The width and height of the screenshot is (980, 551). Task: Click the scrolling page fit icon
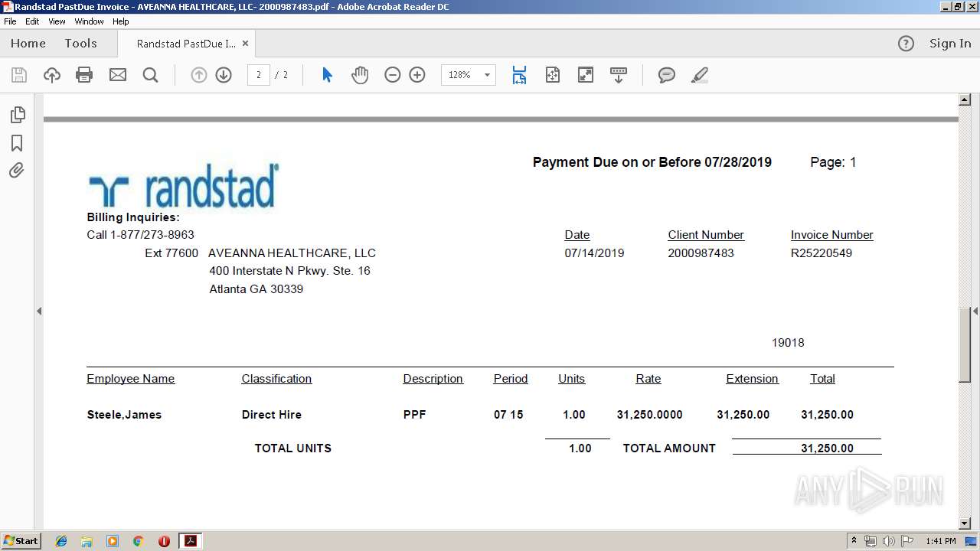(x=520, y=75)
